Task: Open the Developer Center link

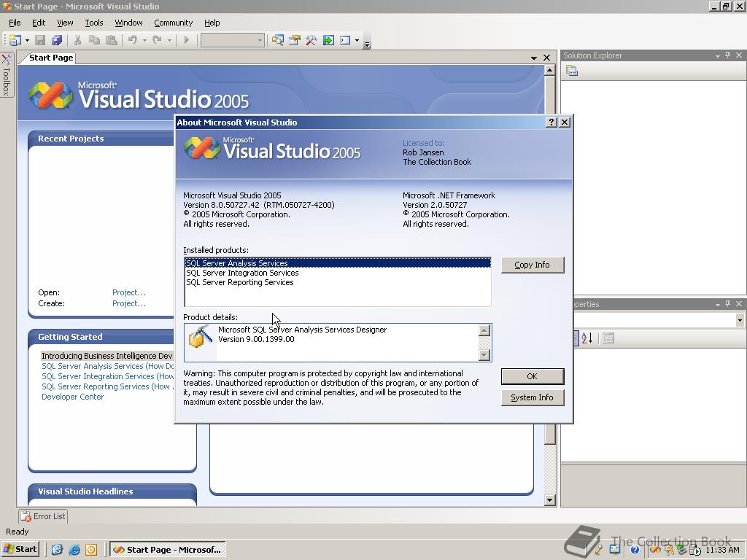Action: [72, 397]
